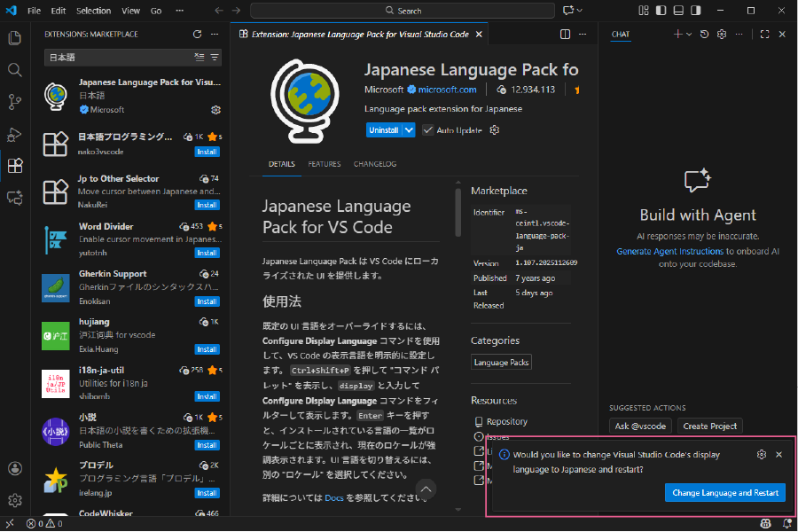Viewport: 798px width, 532px height.
Task: Open the filter extensions icon
Action: [215, 57]
